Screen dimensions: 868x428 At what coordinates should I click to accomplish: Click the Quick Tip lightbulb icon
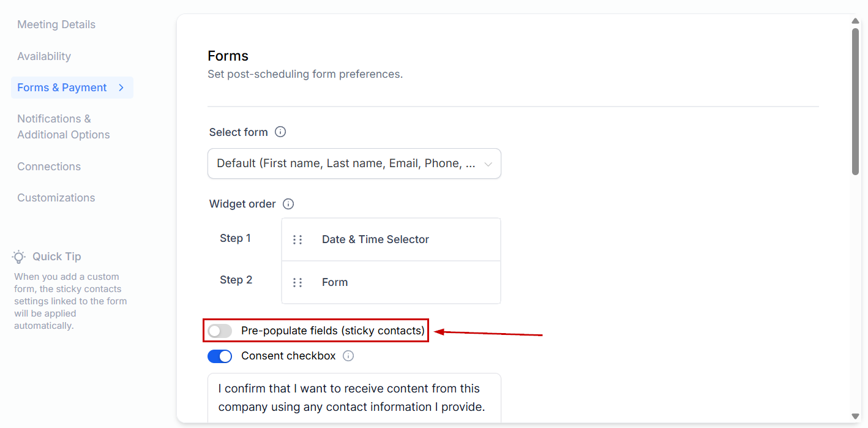[19, 257]
